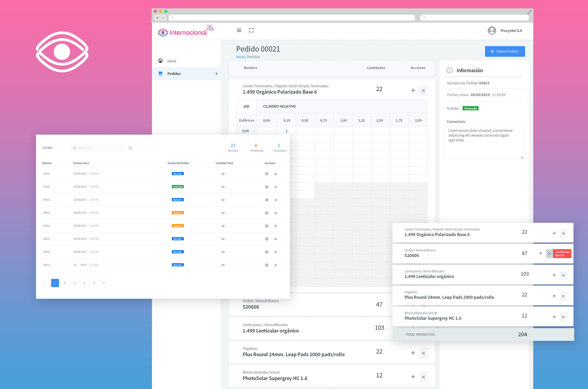588x389 pixels.
Task: Click the Internacional logo
Action: pos(186,31)
